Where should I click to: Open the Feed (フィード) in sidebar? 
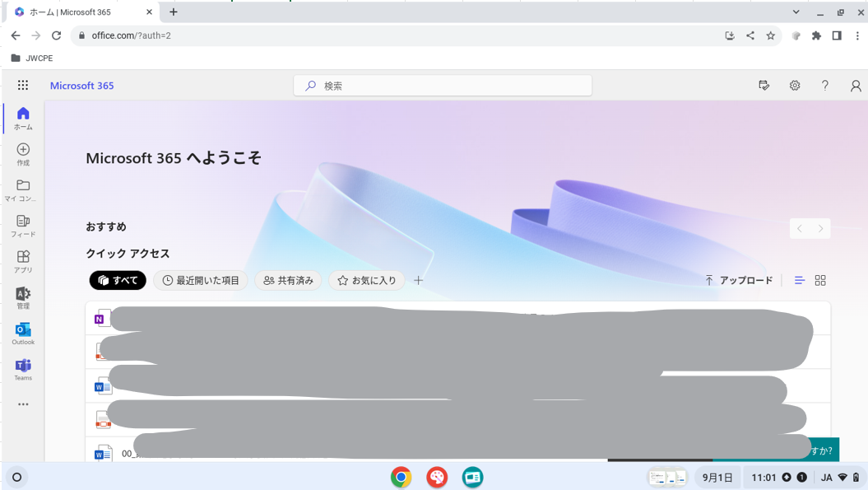(x=23, y=226)
